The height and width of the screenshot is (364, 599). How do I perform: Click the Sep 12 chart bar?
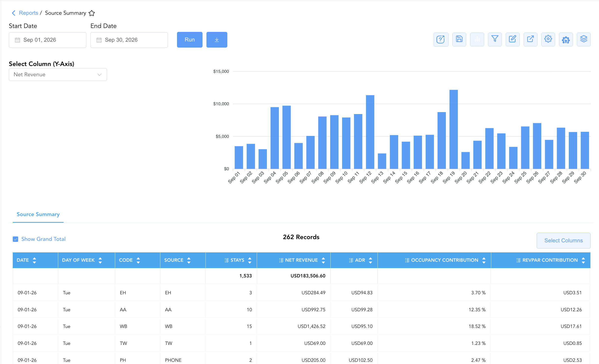tap(370, 132)
